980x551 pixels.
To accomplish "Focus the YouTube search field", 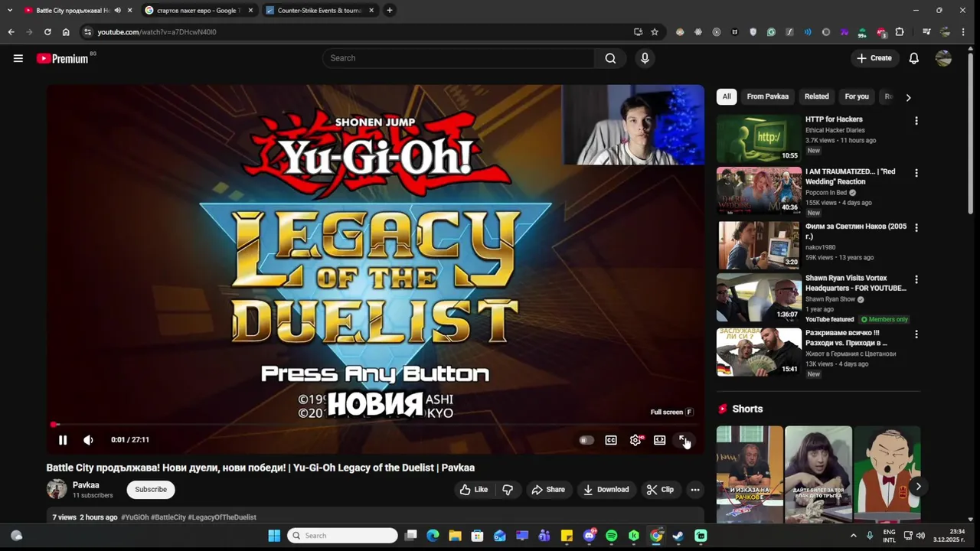I will pyautogui.click(x=459, y=58).
